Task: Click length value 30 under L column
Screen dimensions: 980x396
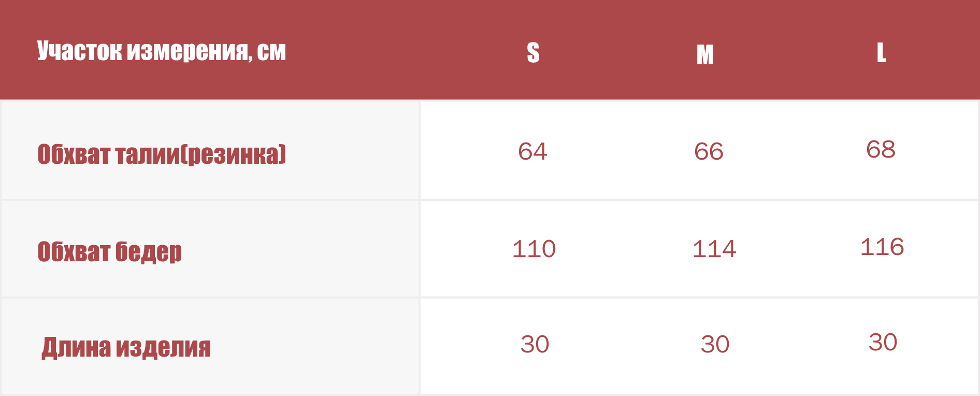Action: 883,342
